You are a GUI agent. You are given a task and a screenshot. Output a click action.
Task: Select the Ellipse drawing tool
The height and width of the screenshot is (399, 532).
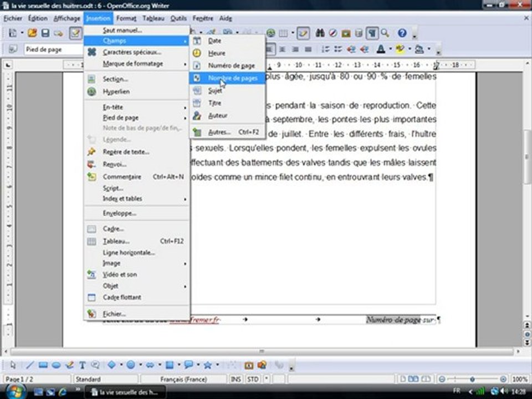click(56, 365)
